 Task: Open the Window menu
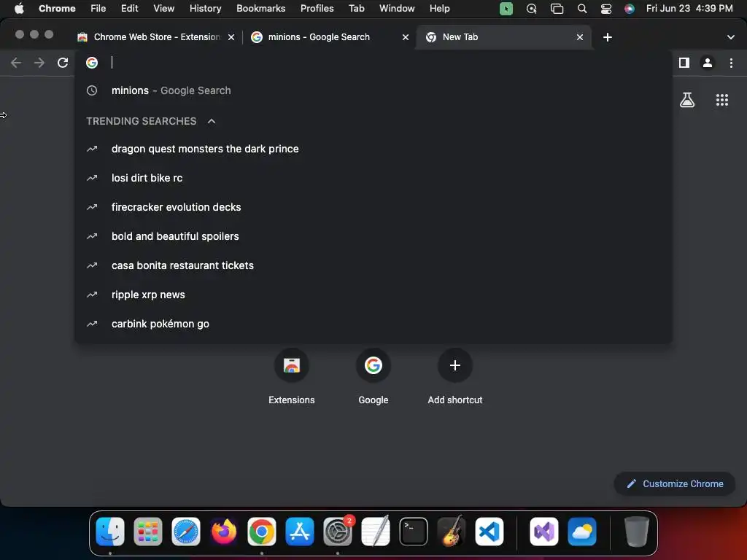[397, 9]
